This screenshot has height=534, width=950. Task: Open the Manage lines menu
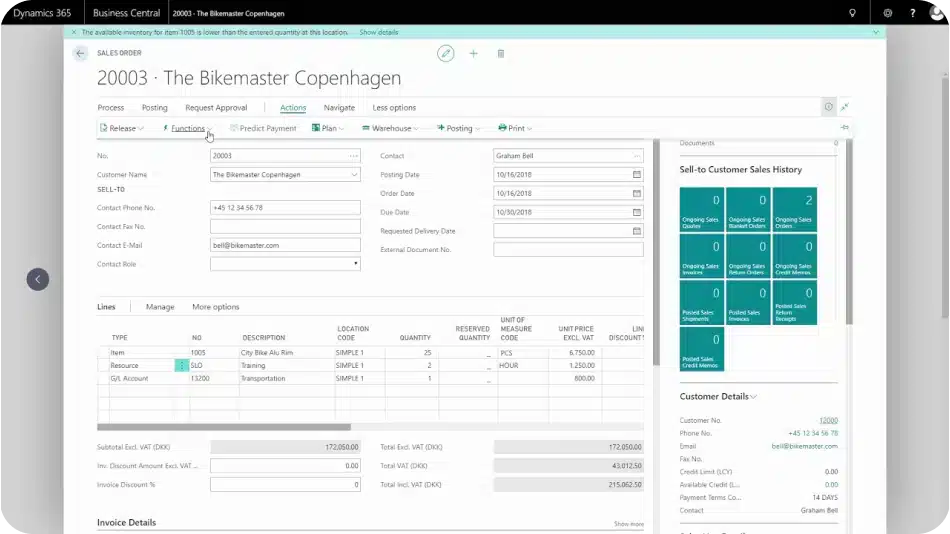pyautogui.click(x=160, y=307)
